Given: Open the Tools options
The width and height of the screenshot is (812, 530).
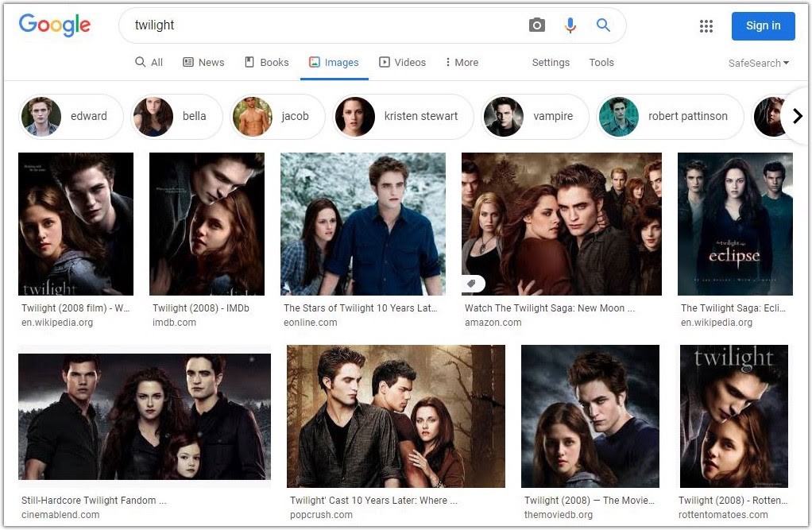Looking at the screenshot, I should [601, 63].
